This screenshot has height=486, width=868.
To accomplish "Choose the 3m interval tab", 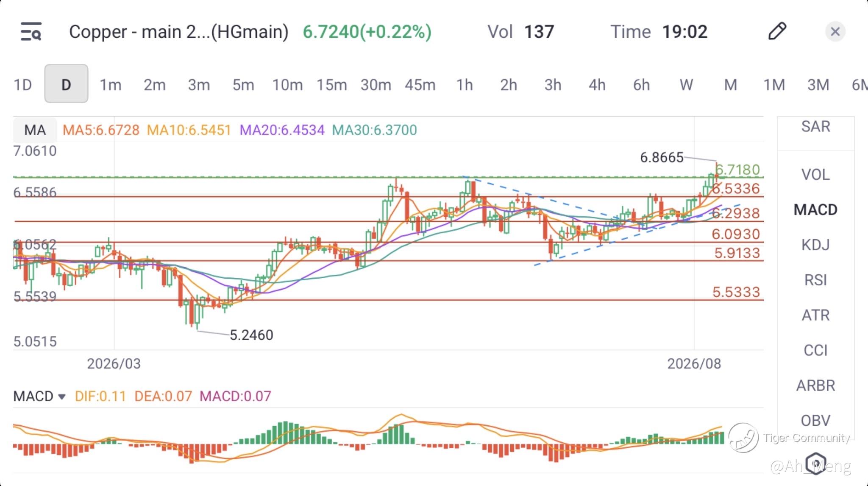I will pyautogui.click(x=199, y=85).
